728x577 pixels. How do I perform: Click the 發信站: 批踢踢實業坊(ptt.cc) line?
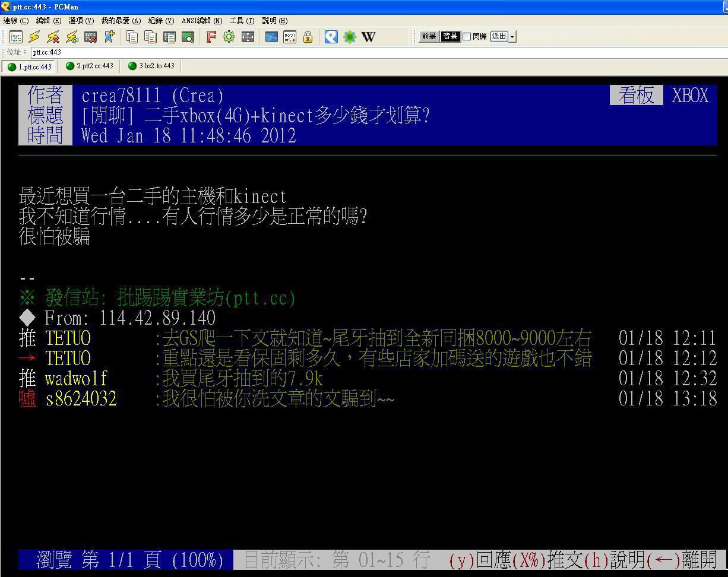point(157,297)
